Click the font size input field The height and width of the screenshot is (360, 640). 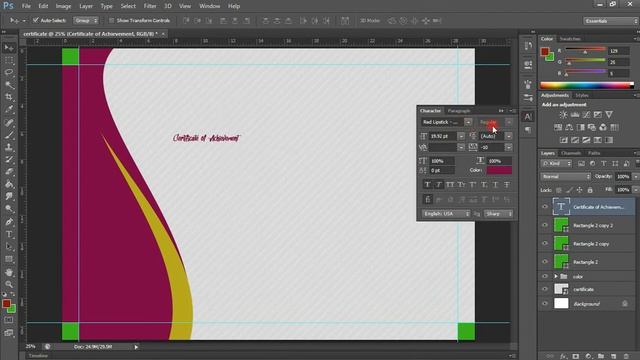pyautogui.click(x=442, y=136)
